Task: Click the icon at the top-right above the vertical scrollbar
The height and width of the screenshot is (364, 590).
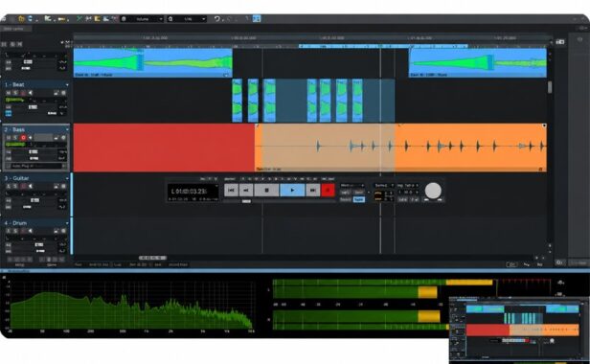Action: 560,42
